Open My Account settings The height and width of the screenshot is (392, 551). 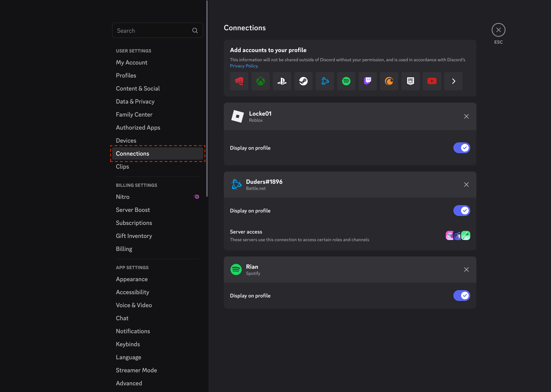click(x=157, y=63)
